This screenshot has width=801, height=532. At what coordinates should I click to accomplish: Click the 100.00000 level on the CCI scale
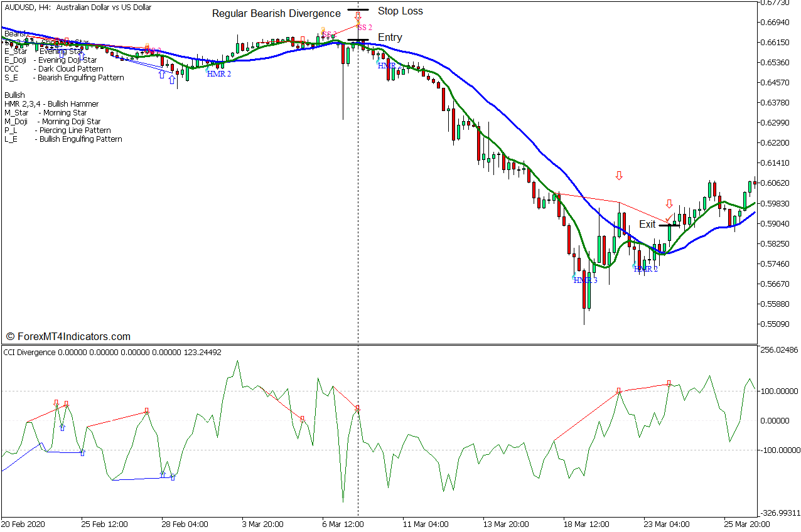pyautogui.click(x=778, y=390)
